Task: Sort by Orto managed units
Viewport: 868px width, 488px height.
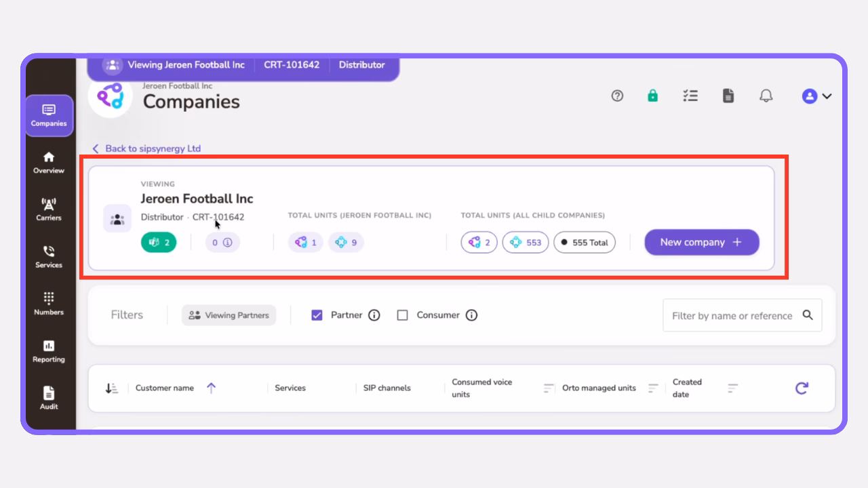Action: pos(653,388)
